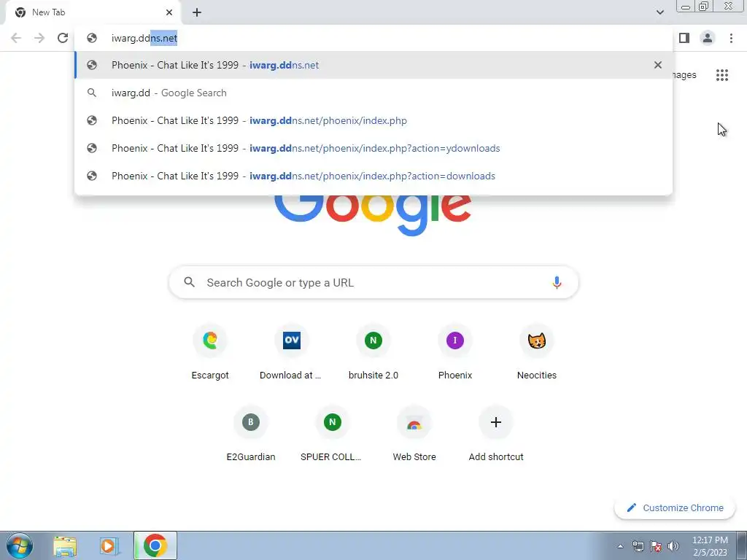This screenshot has width=747, height=560.
Task: Open a new tab with the plus button
Action: [x=197, y=12]
